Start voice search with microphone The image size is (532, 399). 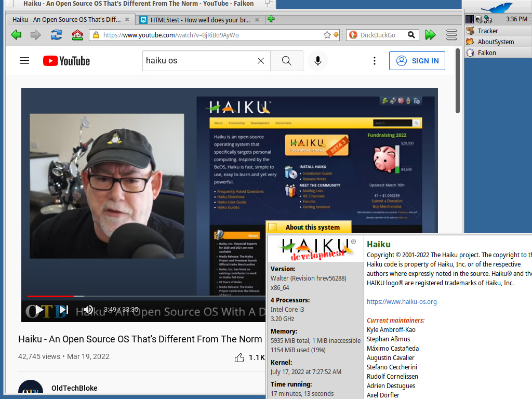[x=318, y=61]
